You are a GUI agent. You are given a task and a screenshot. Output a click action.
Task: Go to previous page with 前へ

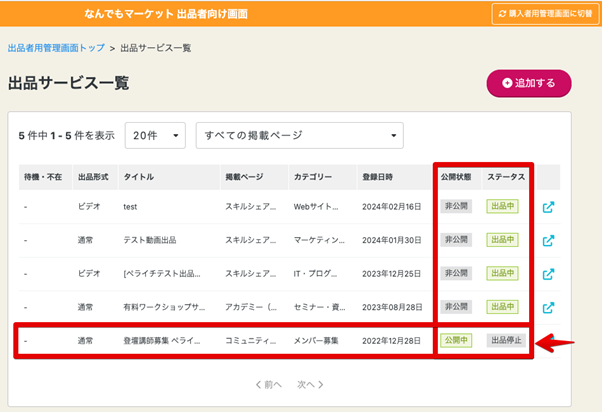pos(272,384)
